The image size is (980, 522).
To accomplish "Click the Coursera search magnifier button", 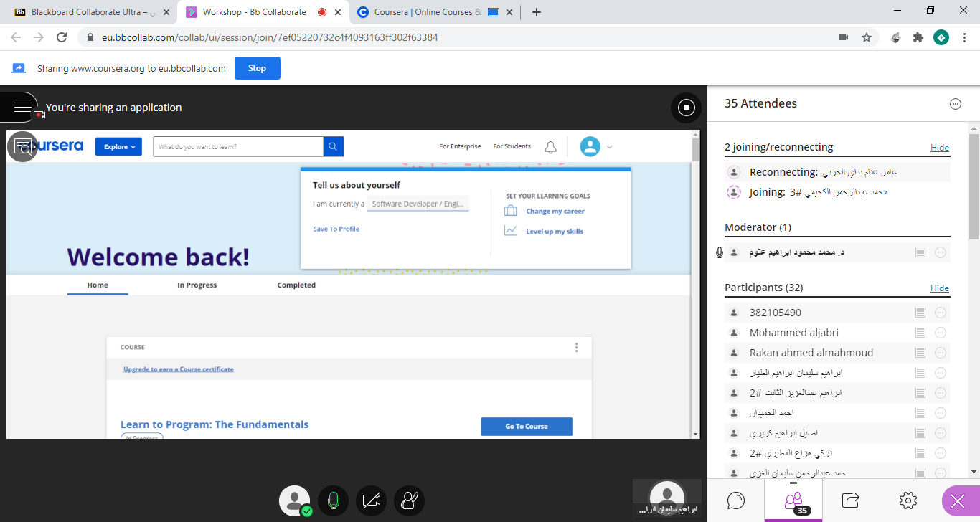I will click(333, 146).
